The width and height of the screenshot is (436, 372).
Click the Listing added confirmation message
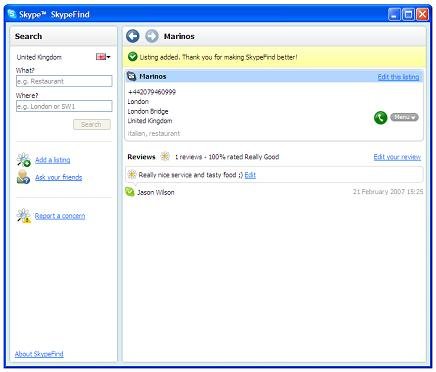pos(218,57)
